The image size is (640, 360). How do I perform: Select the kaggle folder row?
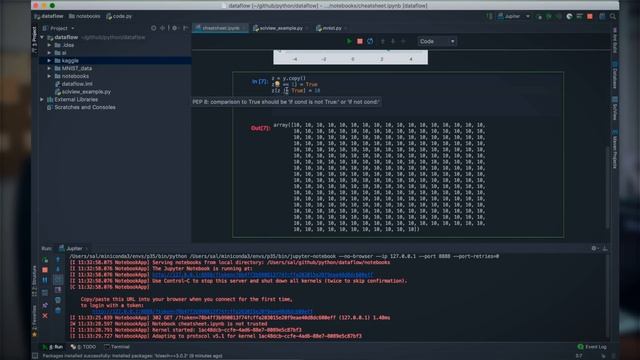click(x=115, y=60)
